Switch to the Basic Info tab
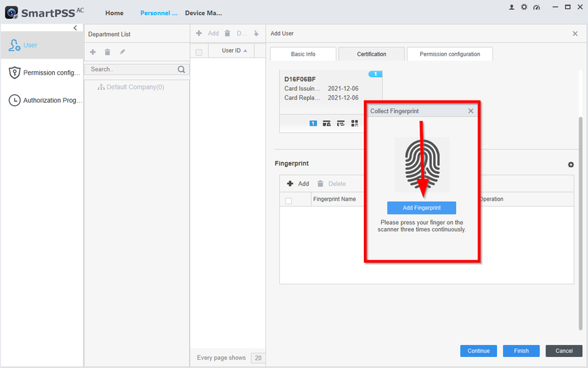The height and width of the screenshot is (368, 588). 302,54
